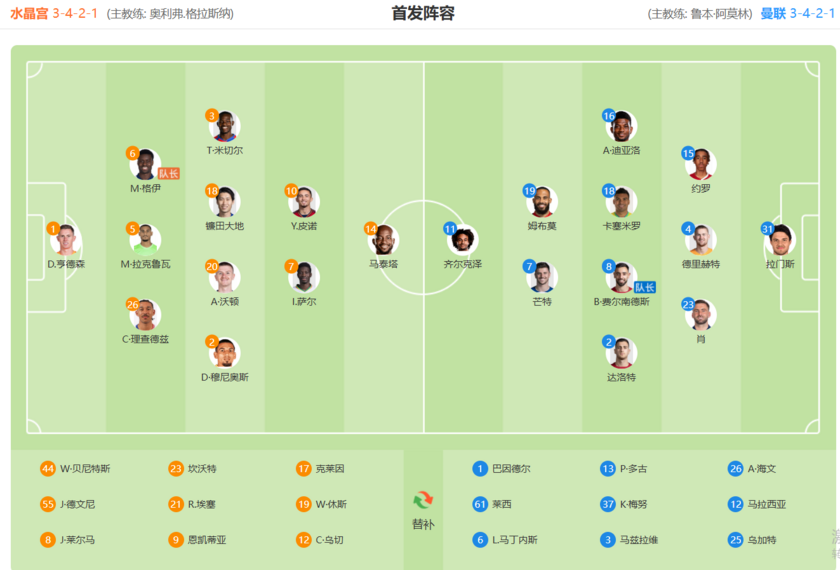
Task: Click 镰田大地's avatar on the pitch
Action: coord(225,202)
